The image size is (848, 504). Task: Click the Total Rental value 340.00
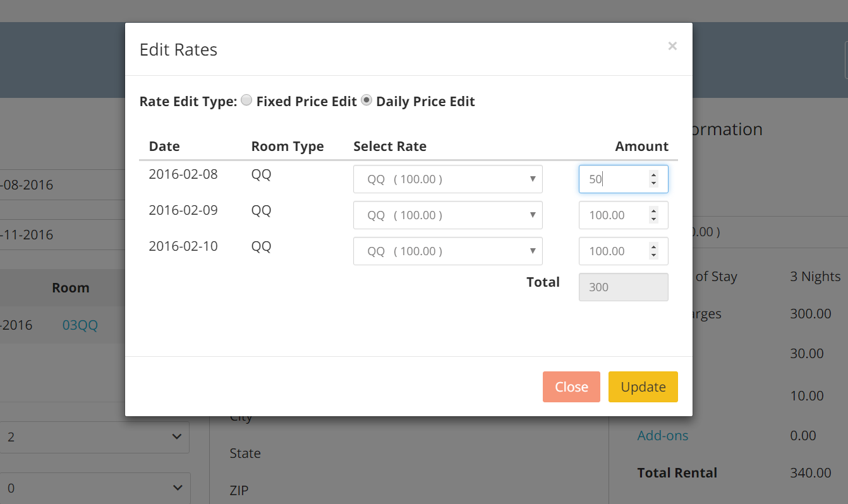click(811, 473)
